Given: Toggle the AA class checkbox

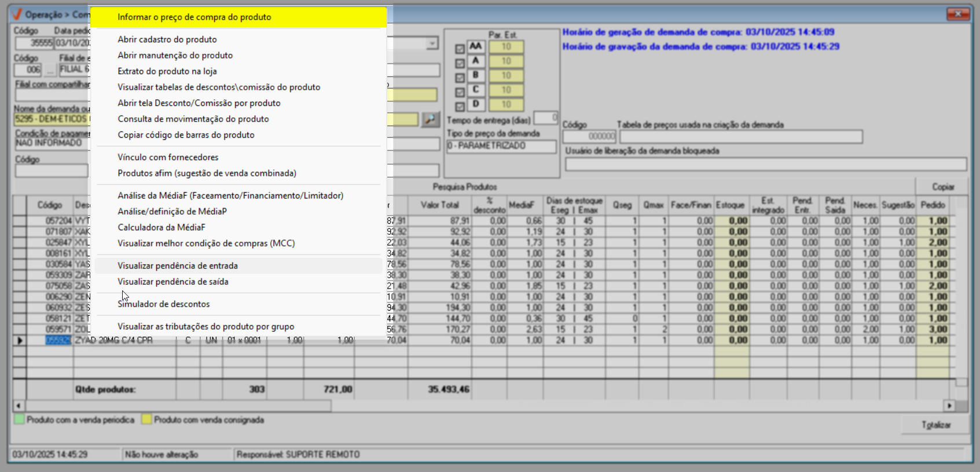Looking at the screenshot, I should [460, 49].
